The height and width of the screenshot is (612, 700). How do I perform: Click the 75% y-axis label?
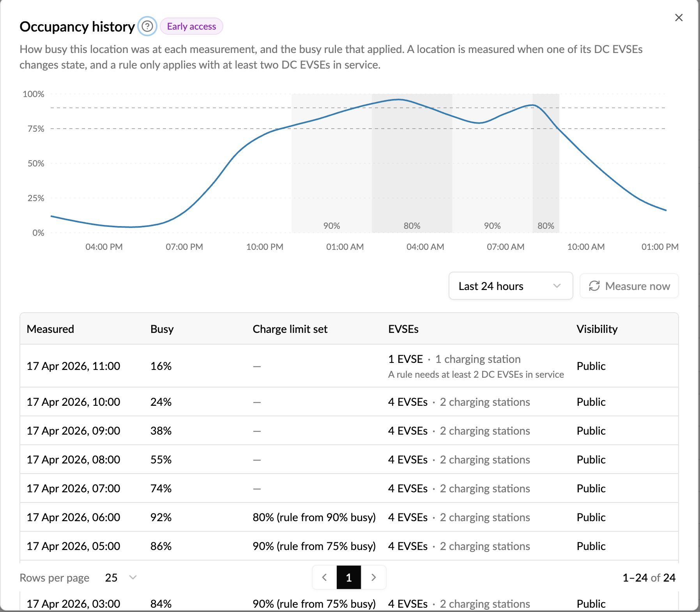click(x=36, y=129)
